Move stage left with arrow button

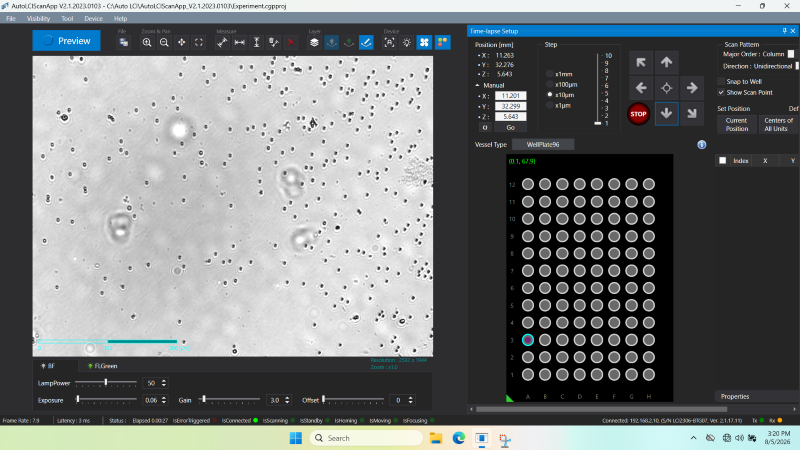(641, 88)
